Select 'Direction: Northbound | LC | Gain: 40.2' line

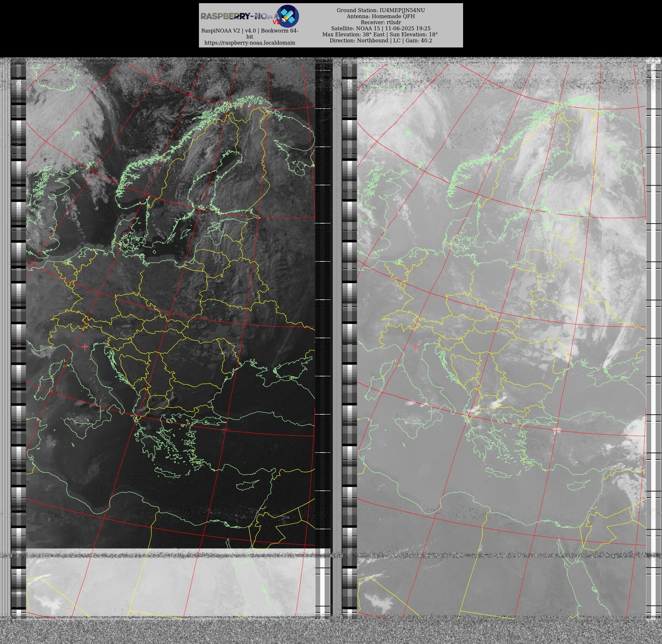(381, 40)
